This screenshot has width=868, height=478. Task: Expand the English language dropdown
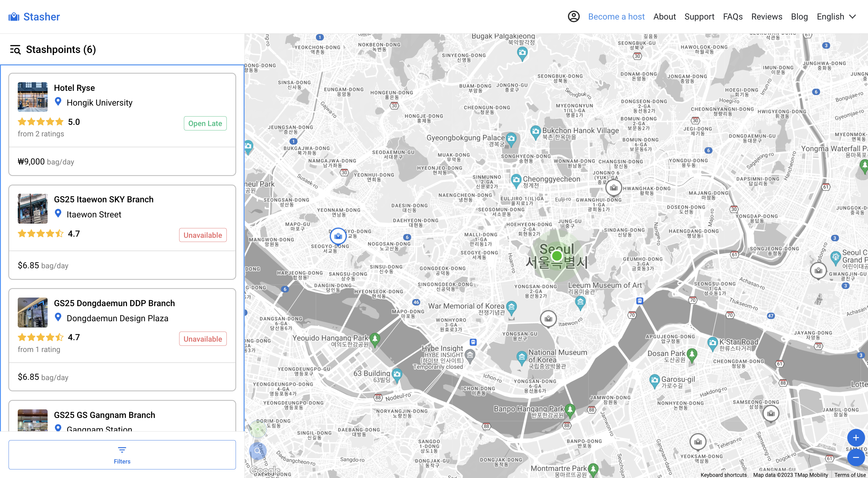(836, 17)
